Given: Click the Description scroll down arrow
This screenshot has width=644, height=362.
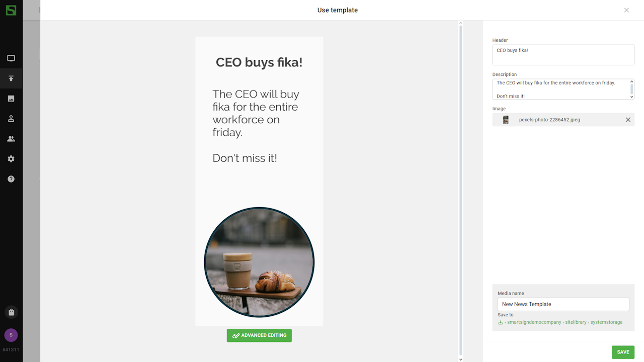Looking at the screenshot, I should click(x=632, y=97).
